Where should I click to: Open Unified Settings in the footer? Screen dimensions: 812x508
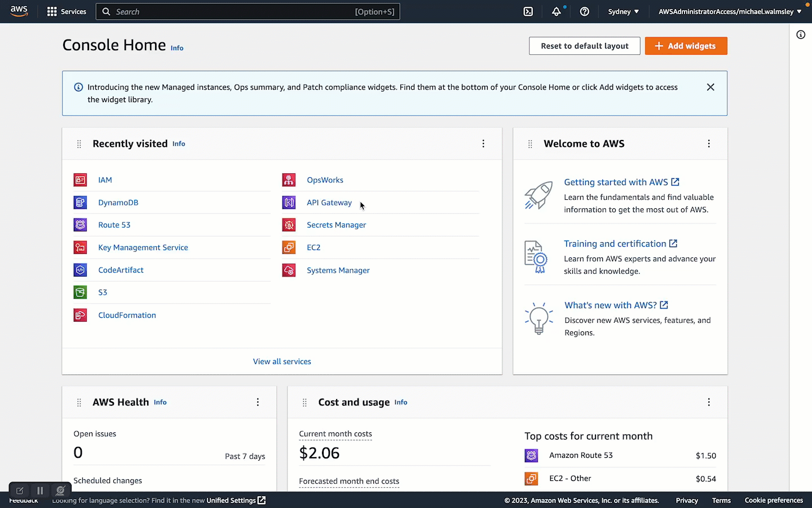pyautogui.click(x=236, y=500)
